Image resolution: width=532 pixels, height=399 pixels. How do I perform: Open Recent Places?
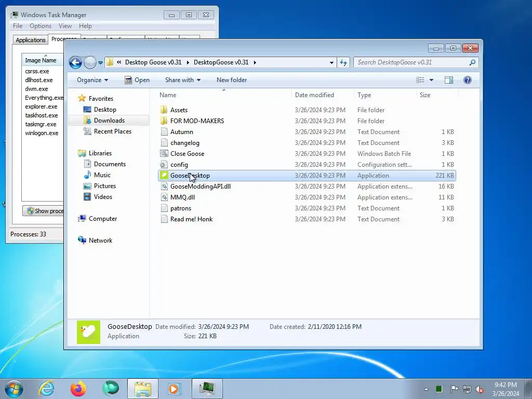tap(112, 131)
